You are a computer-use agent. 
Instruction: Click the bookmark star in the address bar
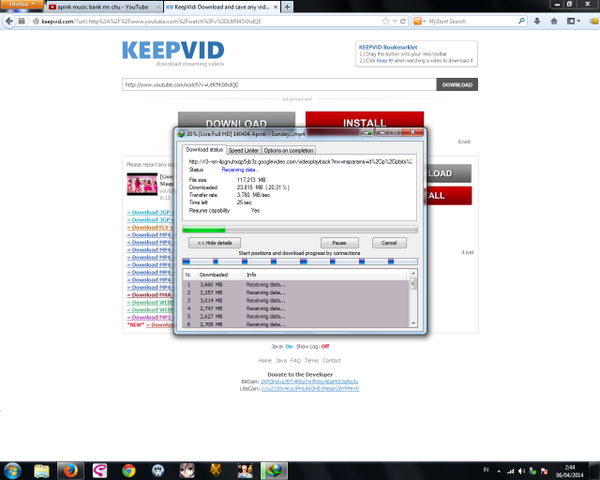[385, 21]
